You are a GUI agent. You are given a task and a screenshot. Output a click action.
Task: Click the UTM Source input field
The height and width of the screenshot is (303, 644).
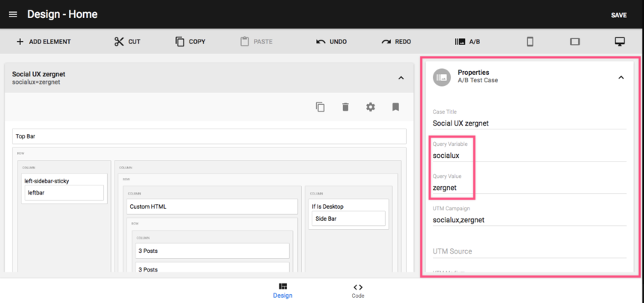coord(529,251)
